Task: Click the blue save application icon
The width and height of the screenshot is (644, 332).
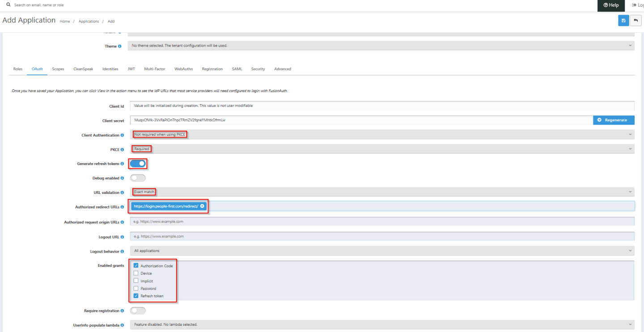Action: (623, 21)
